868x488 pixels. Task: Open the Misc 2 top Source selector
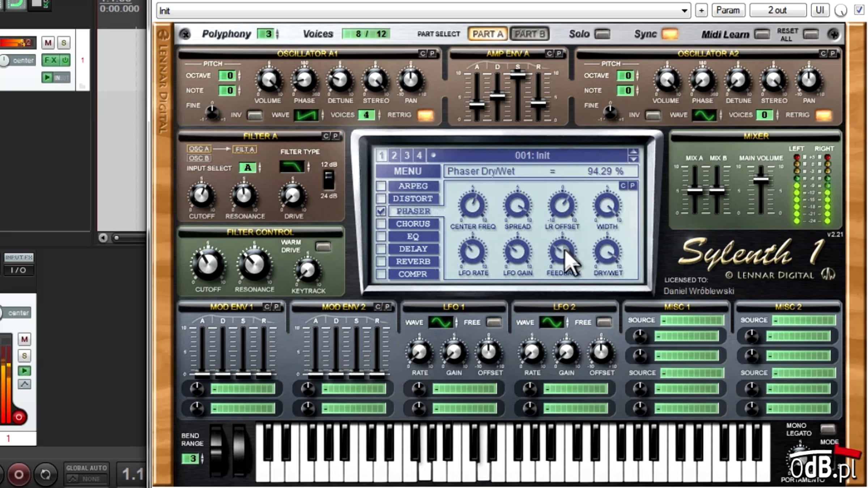804,320
